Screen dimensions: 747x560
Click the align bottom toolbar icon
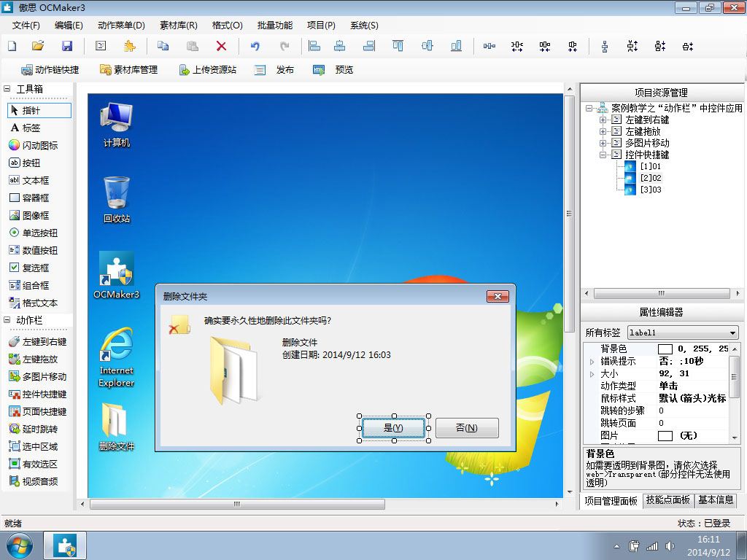coord(456,46)
